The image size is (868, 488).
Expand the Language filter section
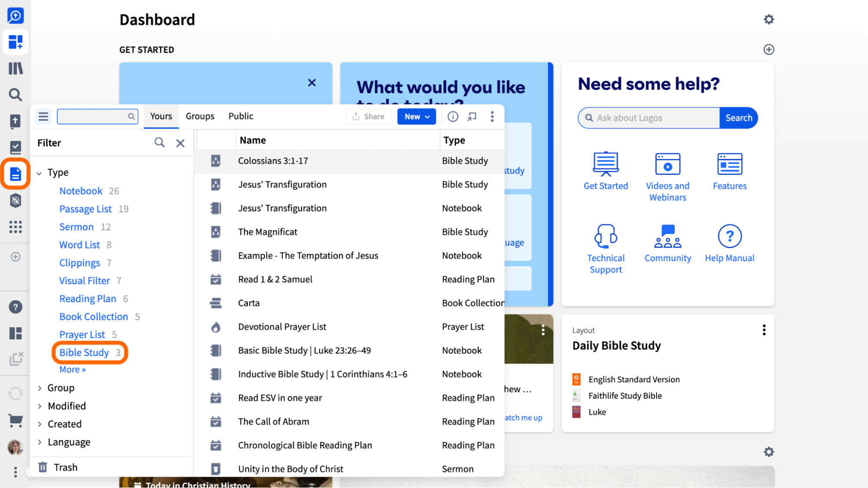pyautogui.click(x=39, y=442)
